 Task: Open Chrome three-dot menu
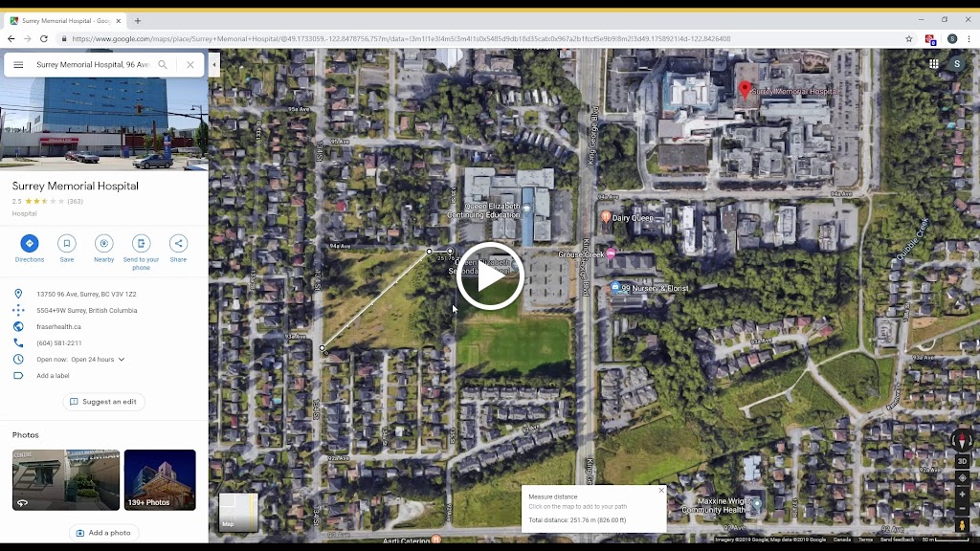coord(969,38)
